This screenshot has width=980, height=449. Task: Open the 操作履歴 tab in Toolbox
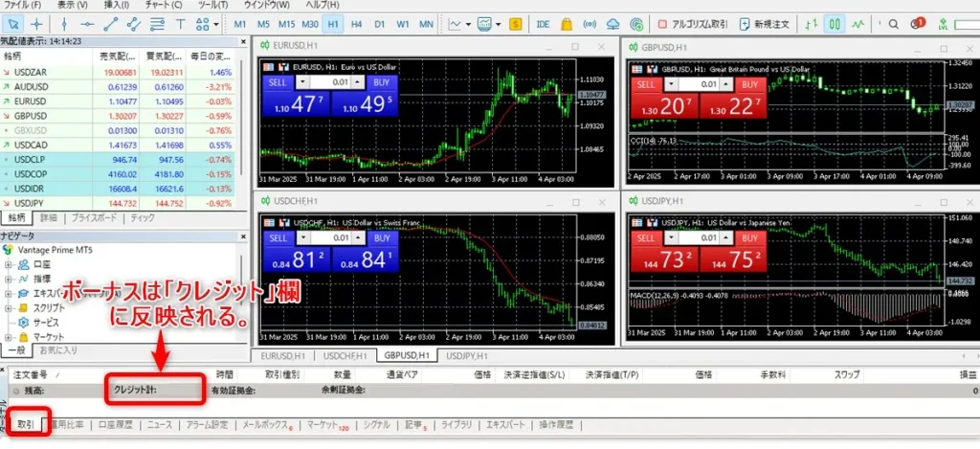tap(557, 425)
